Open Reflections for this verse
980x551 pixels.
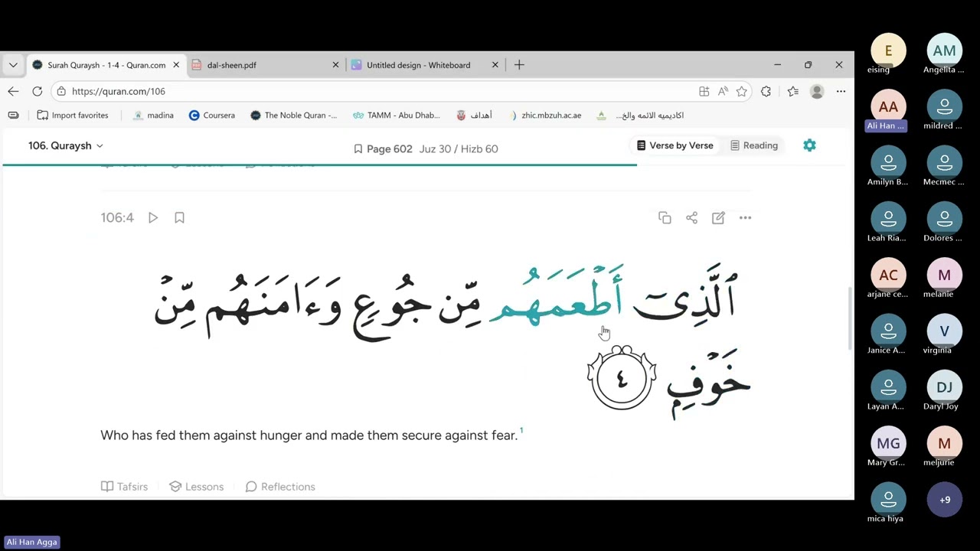(x=280, y=487)
